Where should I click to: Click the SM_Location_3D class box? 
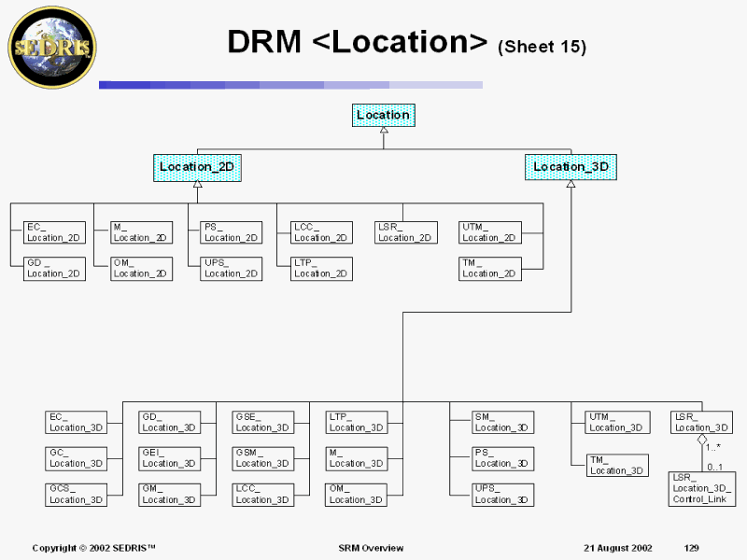pyautogui.click(x=502, y=422)
